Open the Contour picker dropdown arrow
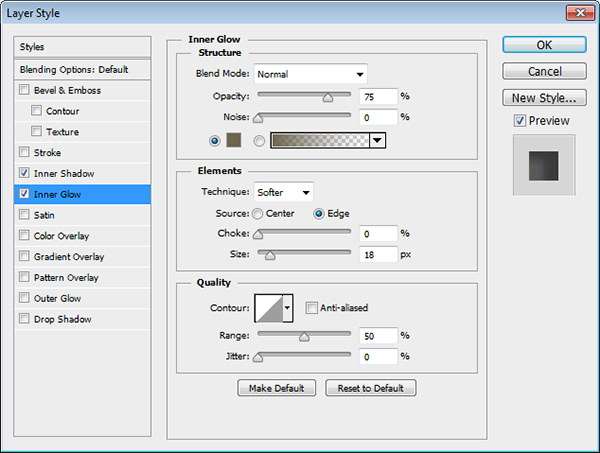Viewport: 600px width, 453px height. [x=288, y=308]
